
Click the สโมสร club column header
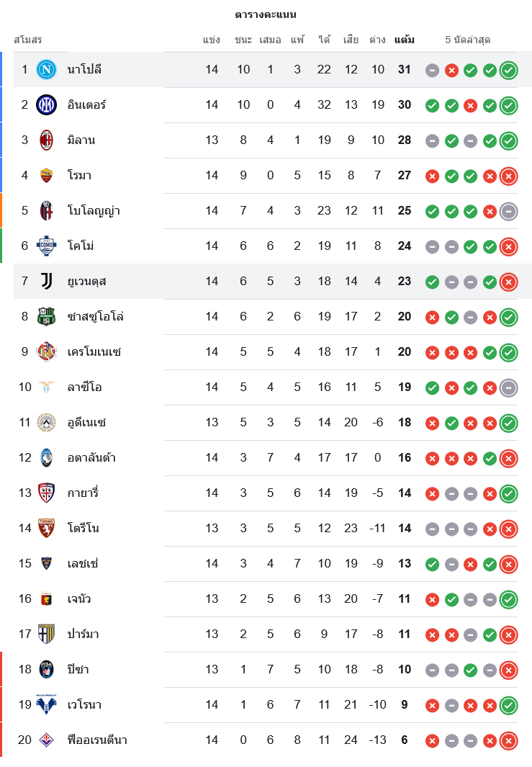[x=28, y=40]
